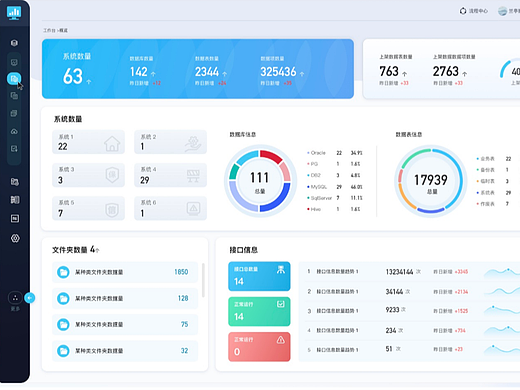This screenshot has height=390, width=520.
Task: Click the large 63 系统数量 value
Action: pos(73,76)
